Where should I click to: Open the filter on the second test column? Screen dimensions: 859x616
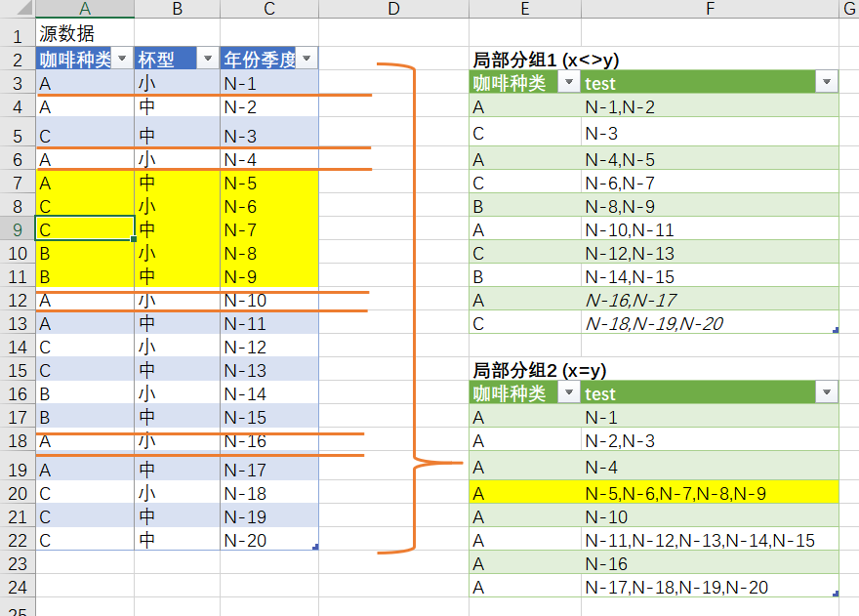(x=825, y=393)
